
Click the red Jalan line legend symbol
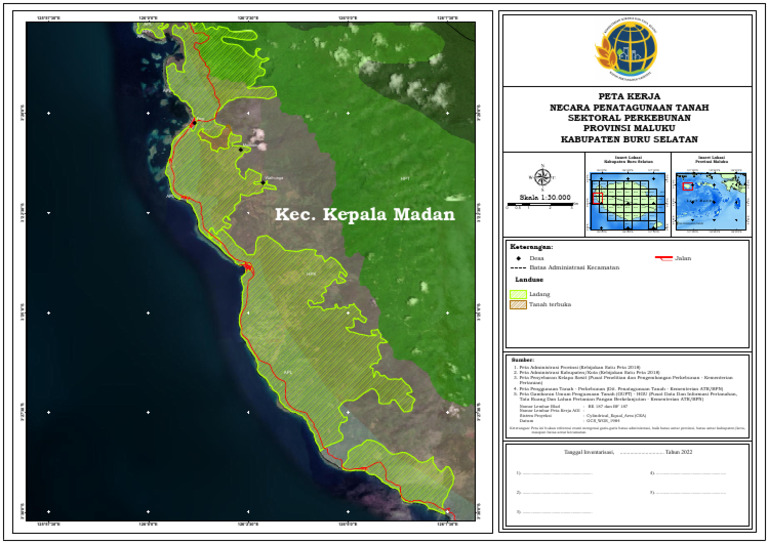(663, 258)
